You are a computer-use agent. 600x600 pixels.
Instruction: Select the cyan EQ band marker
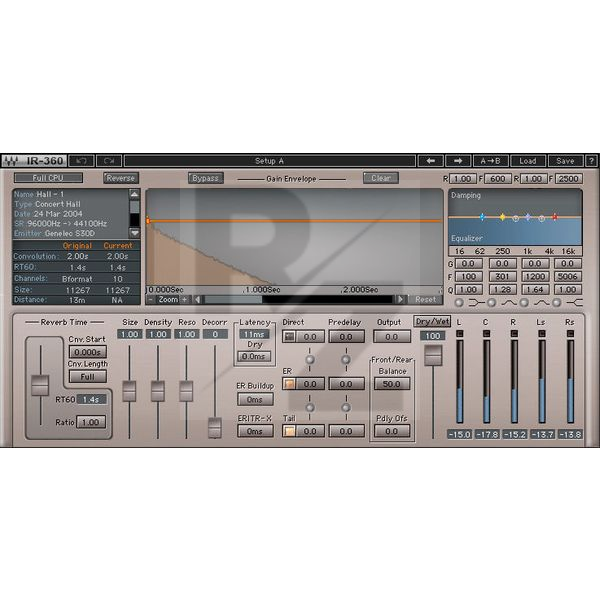click(483, 217)
